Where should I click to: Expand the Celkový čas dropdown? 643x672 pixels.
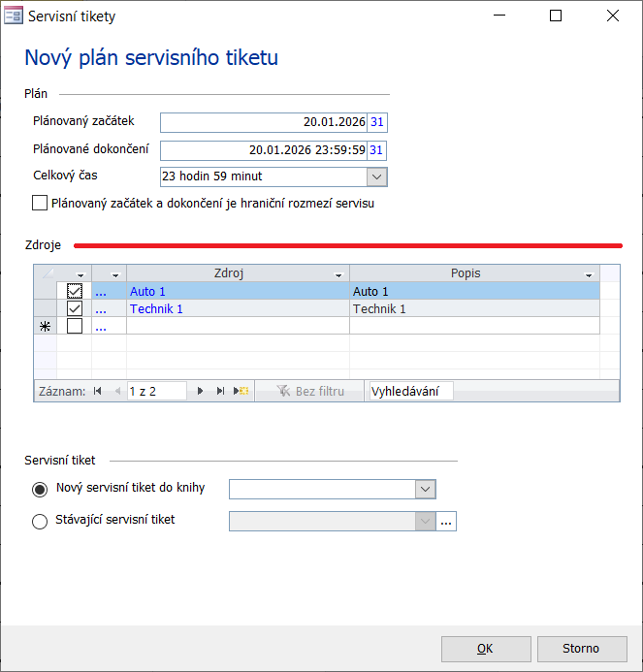click(376, 176)
